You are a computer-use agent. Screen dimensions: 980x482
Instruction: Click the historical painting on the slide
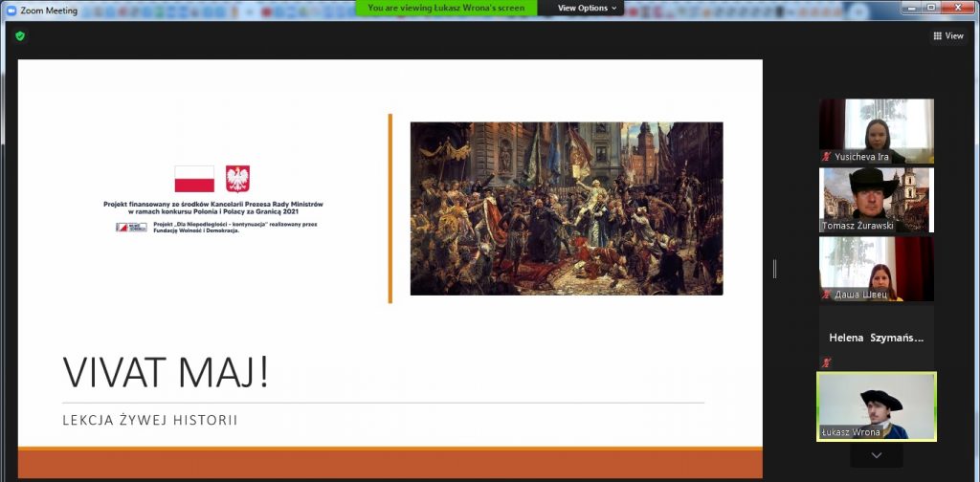click(x=566, y=208)
